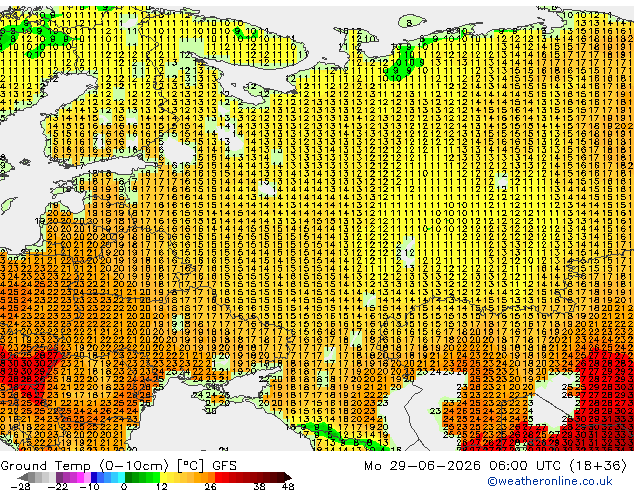Click the -22 legend scale label
634x490 pixels.
pos(58,486)
